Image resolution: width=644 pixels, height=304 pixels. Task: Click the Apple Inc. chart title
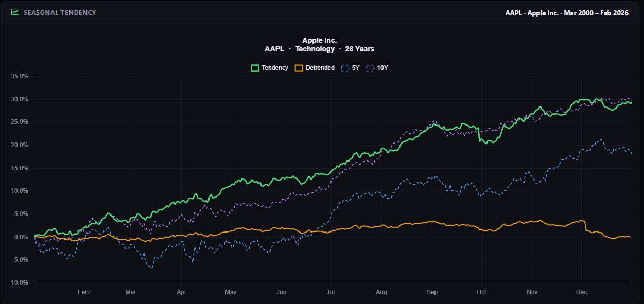point(319,40)
